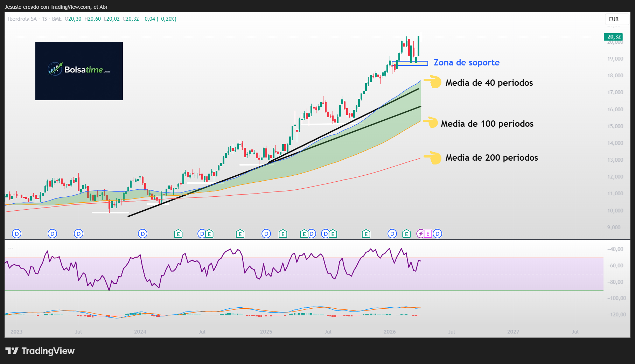Click the green 20,32 current price label
This screenshot has height=364, width=635.
613,37
